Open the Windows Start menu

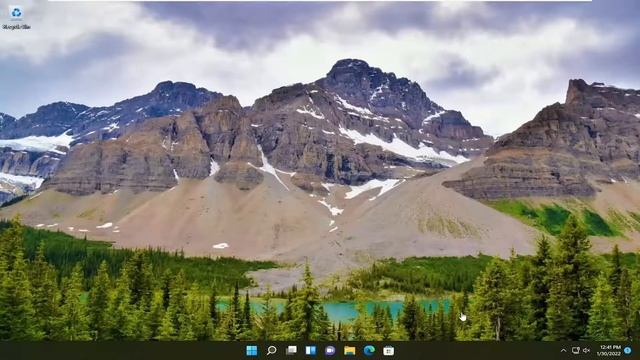coord(252,351)
